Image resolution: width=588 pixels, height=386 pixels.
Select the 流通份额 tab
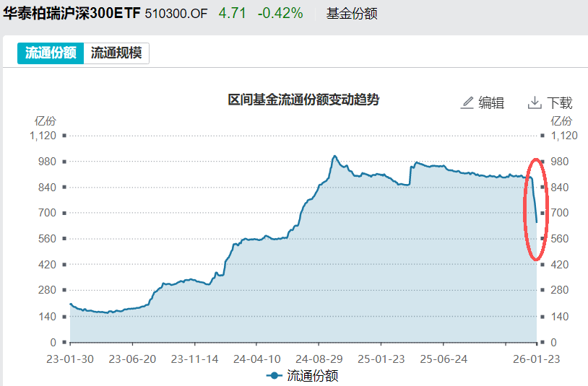(51, 53)
